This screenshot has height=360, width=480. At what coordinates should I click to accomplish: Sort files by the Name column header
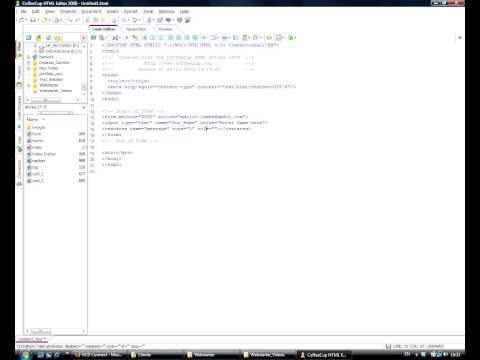[32, 119]
